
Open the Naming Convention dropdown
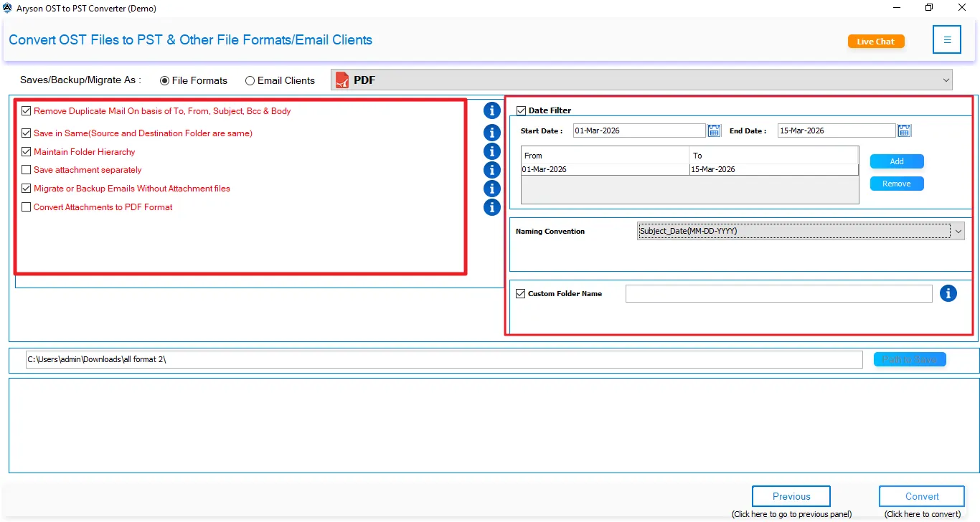click(x=958, y=231)
